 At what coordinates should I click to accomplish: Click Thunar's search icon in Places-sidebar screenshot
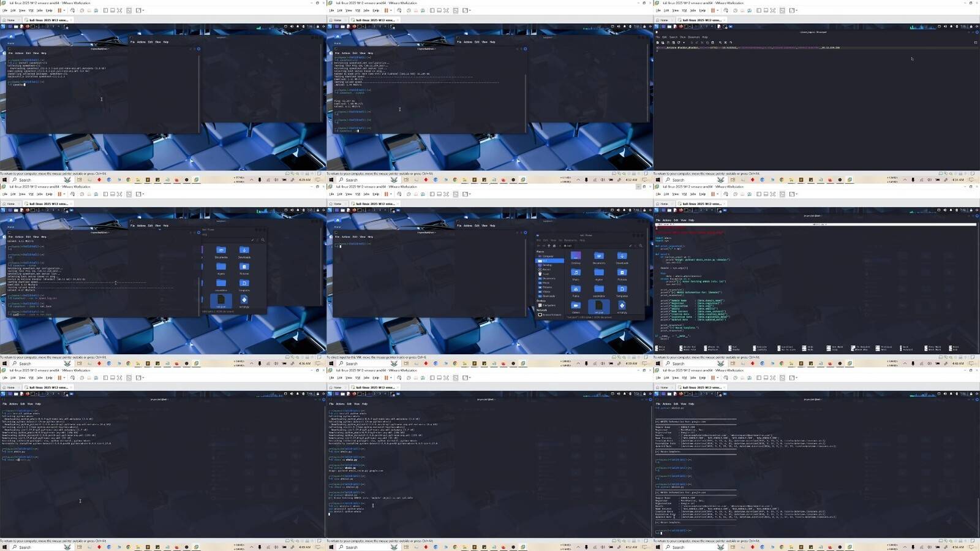click(641, 246)
